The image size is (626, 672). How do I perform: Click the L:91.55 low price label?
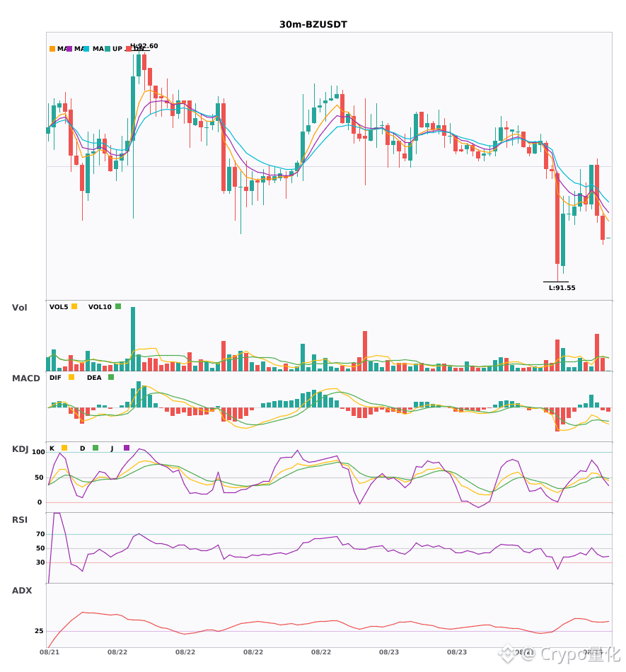[562, 288]
